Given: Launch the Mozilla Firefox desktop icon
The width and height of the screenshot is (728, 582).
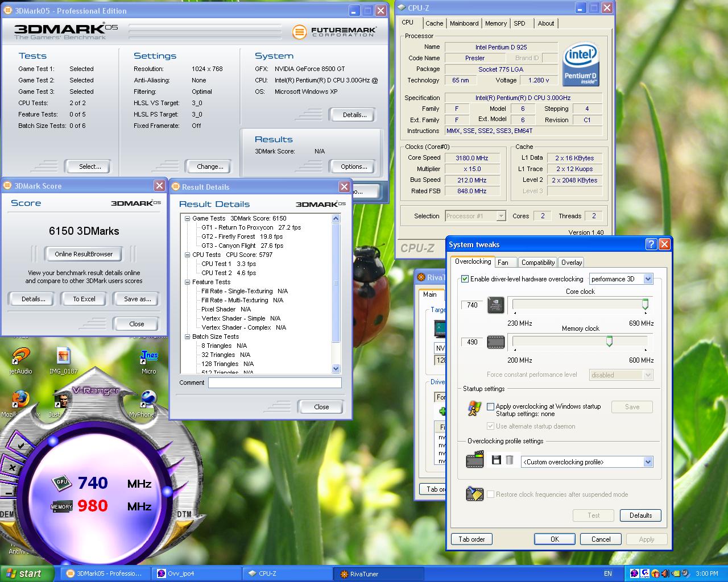Looking at the screenshot, I should click(x=20, y=399).
